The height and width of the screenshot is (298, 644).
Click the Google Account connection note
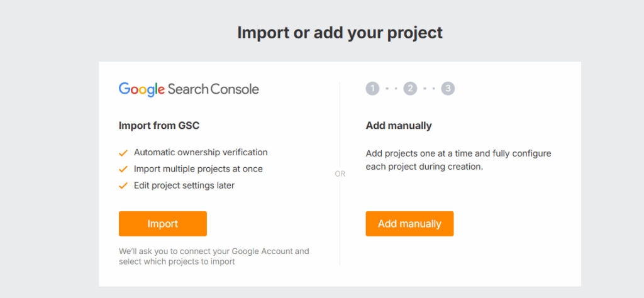click(x=214, y=257)
